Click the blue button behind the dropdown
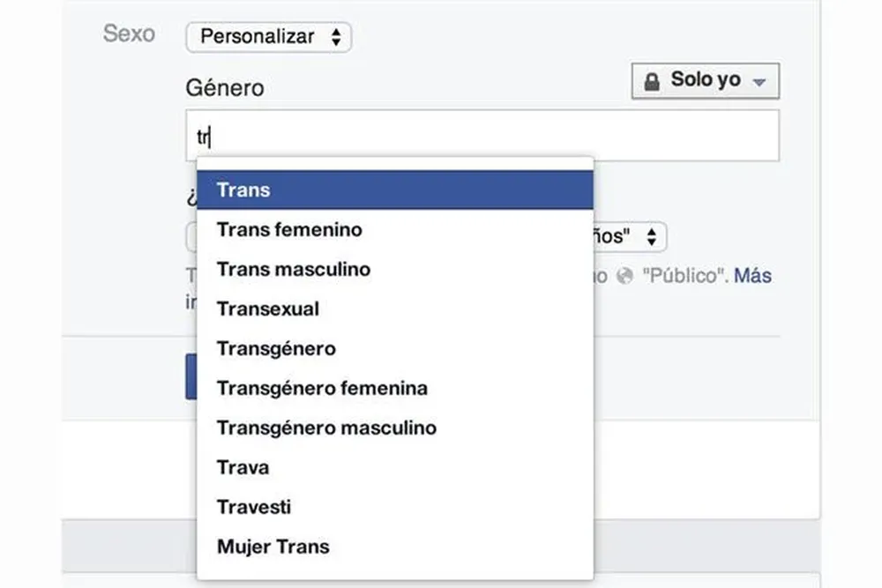 [191, 377]
